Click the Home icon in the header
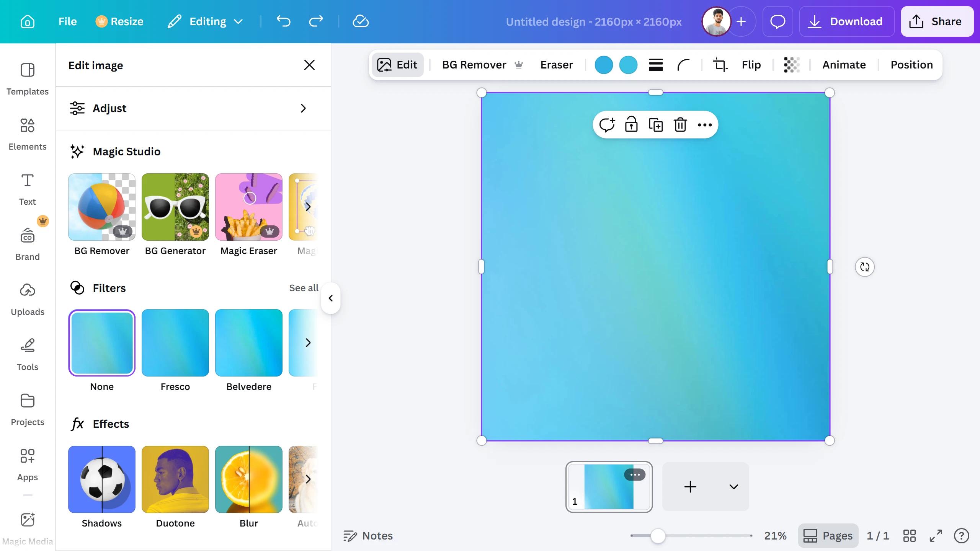The image size is (980, 551). click(27, 21)
